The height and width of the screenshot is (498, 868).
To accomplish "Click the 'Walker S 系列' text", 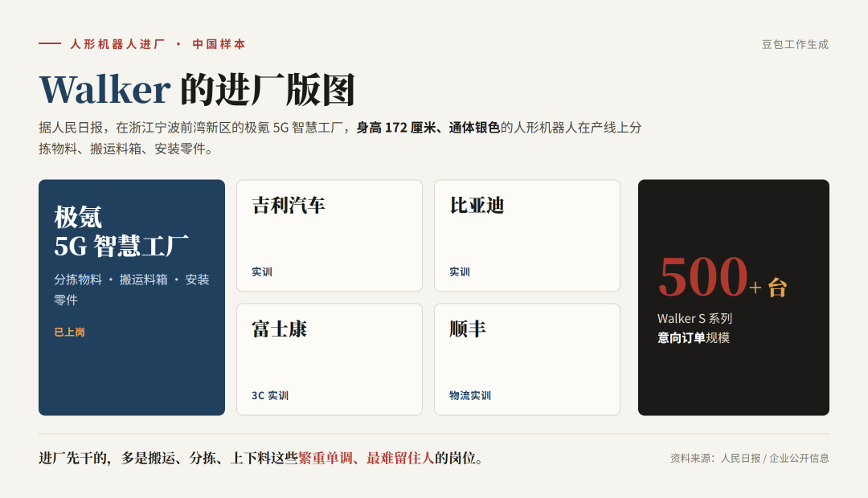I will 694,319.
